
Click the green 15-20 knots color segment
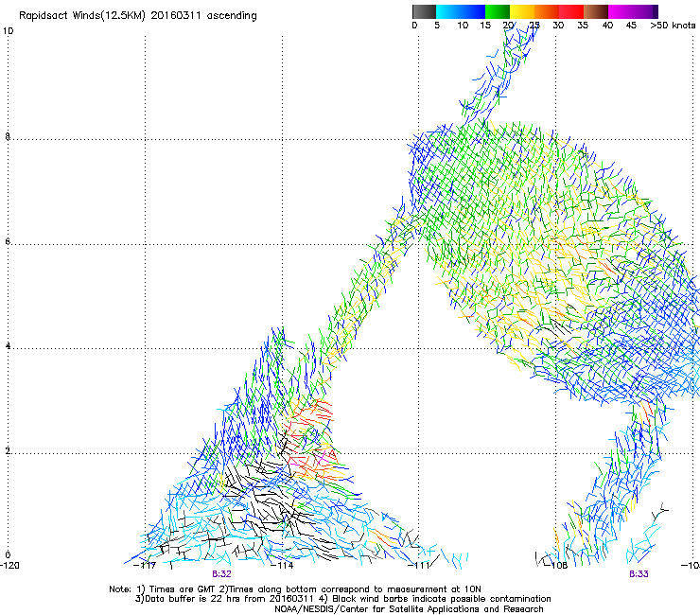pos(498,11)
